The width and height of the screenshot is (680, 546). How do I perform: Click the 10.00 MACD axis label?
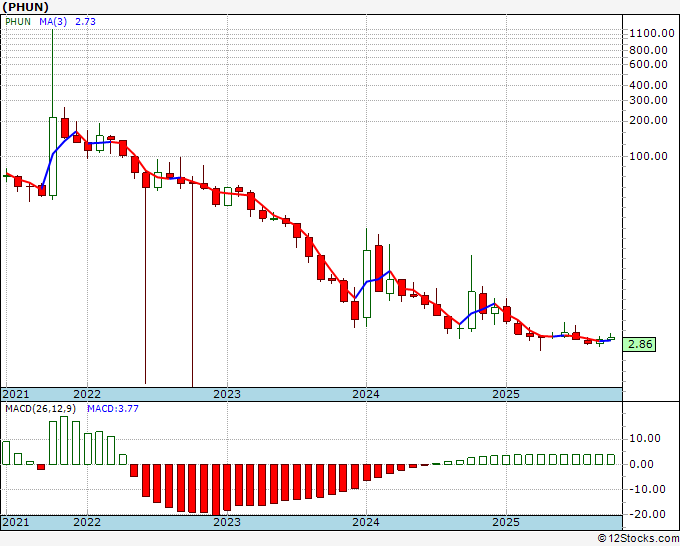click(644, 438)
